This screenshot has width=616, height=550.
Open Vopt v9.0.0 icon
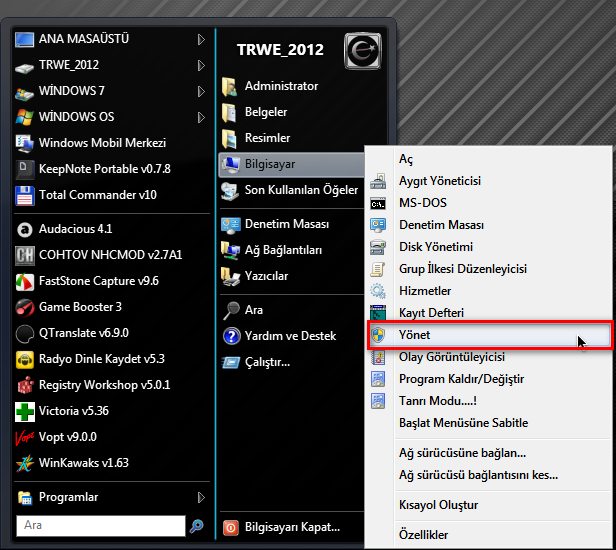tap(24, 438)
